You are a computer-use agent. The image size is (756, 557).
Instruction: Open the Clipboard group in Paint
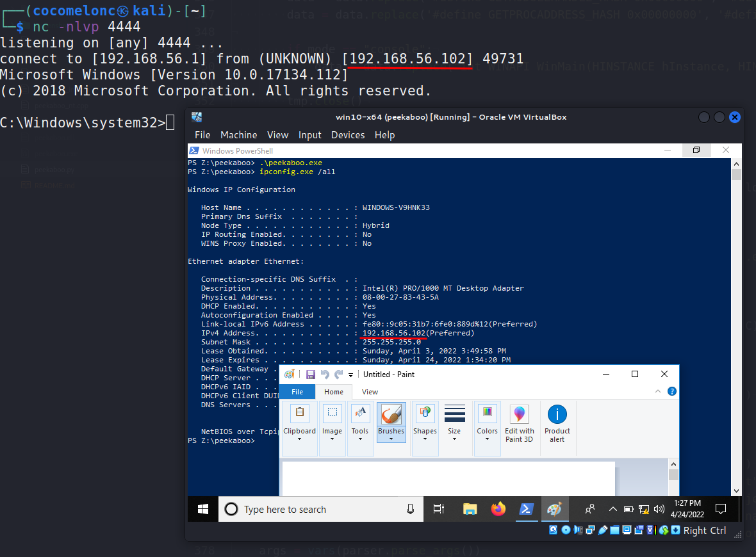coord(299,428)
